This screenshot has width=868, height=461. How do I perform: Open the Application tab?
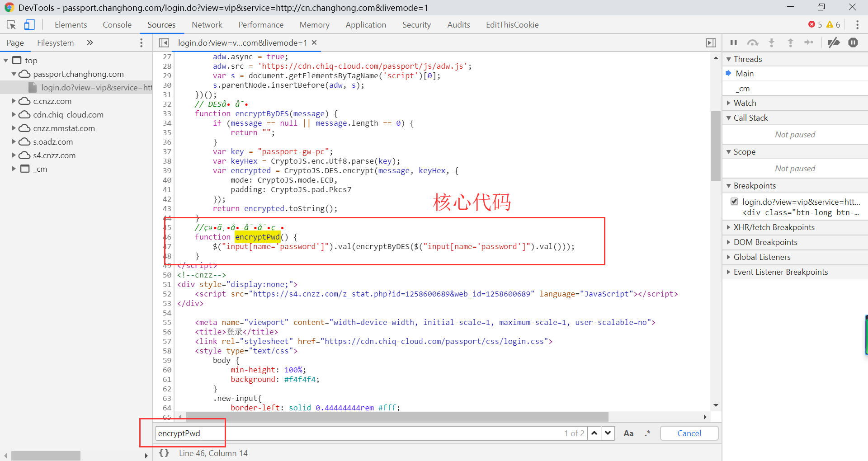(366, 25)
